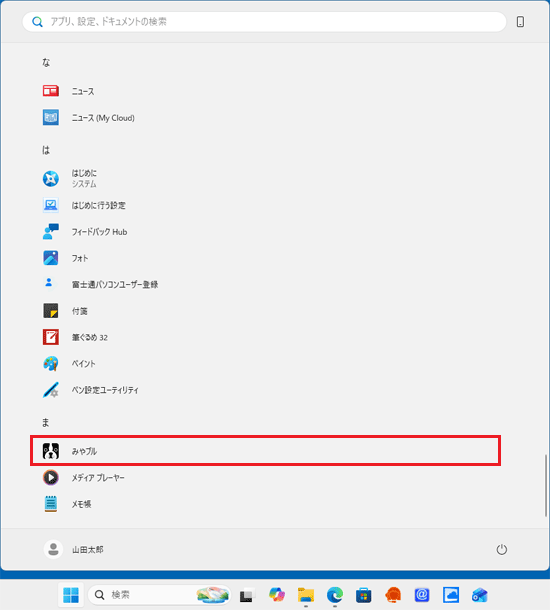This screenshot has width=550, height=610.
Task: Click the search highlight image in taskbar search
Action: coord(212,594)
